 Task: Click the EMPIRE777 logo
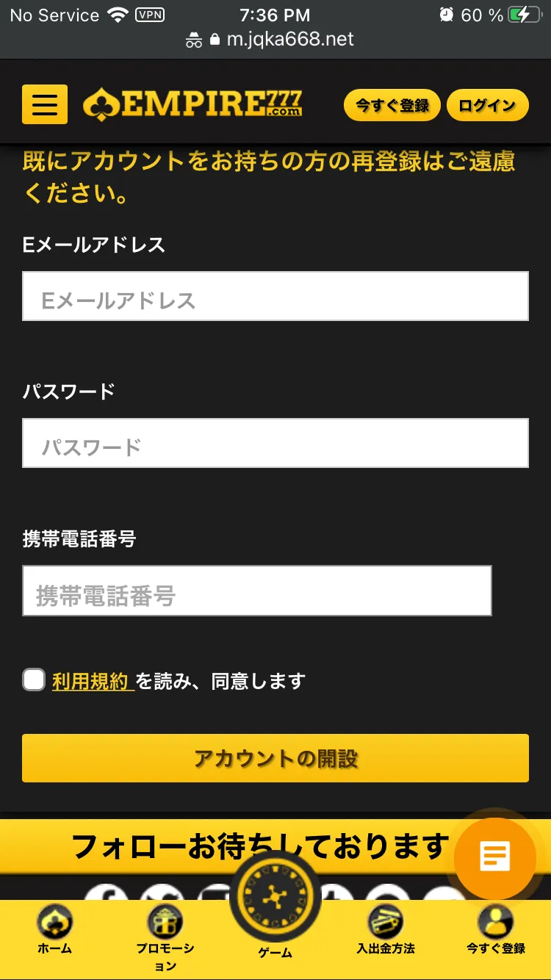click(x=192, y=104)
